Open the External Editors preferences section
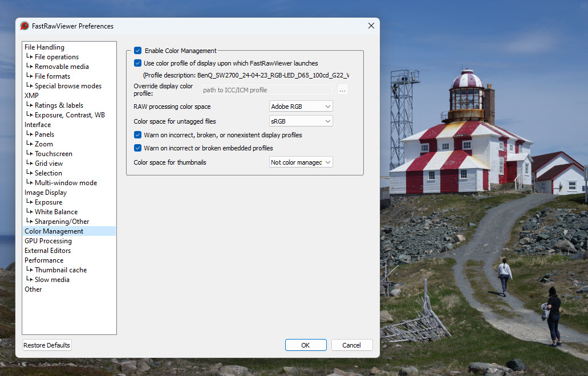Screen dimensions: 588x376 tap(47, 251)
